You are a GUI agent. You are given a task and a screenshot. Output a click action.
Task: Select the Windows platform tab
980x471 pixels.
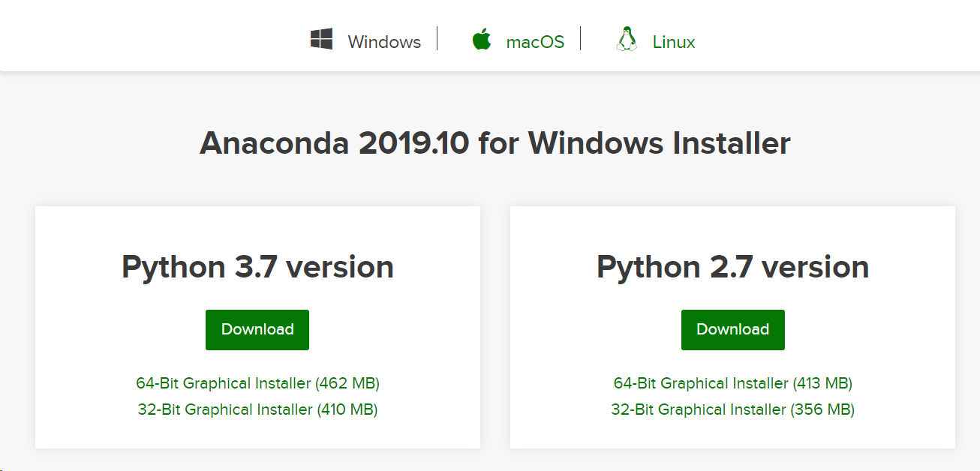coord(383,42)
